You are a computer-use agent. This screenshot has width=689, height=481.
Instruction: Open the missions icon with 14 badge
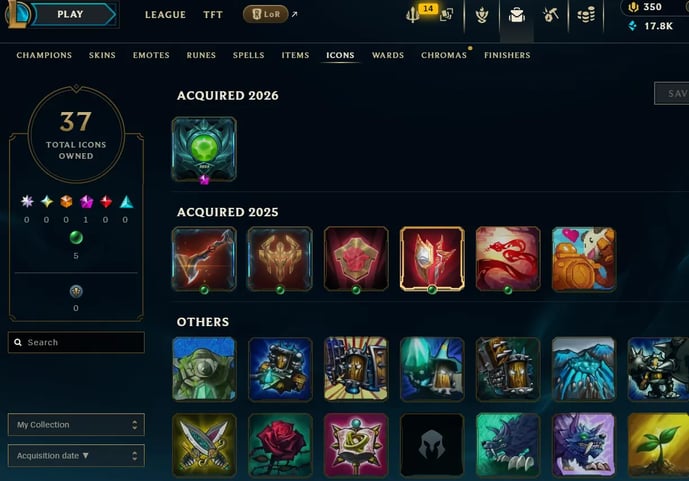tap(413, 14)
